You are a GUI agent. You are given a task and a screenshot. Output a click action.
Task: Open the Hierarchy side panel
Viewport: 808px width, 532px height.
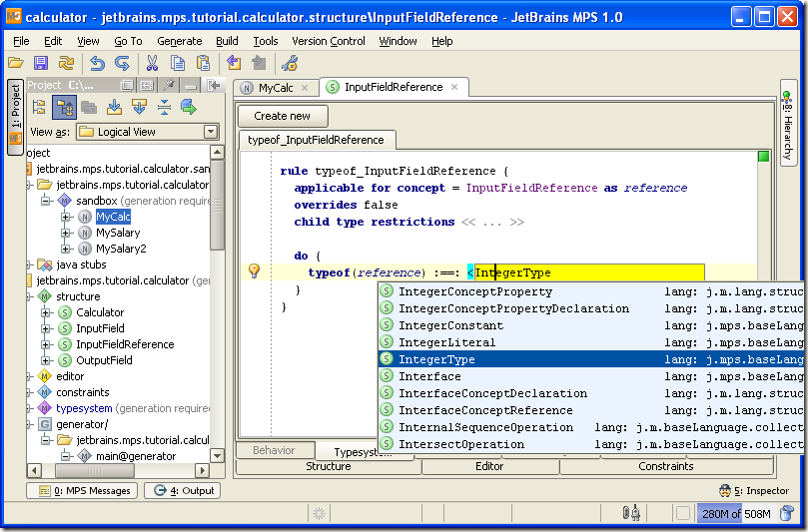pos(788,123)
